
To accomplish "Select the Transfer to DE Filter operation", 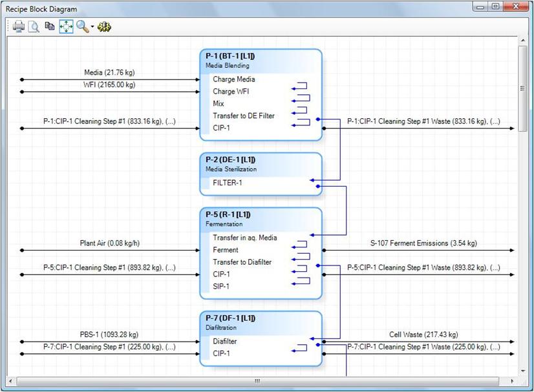I will pos(243,116).
